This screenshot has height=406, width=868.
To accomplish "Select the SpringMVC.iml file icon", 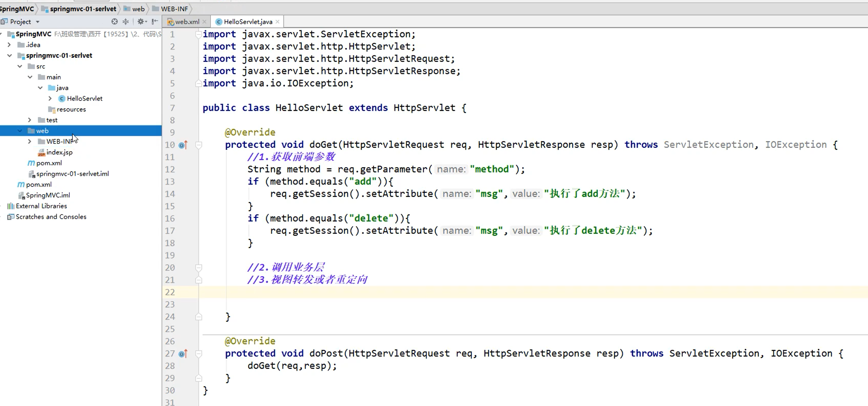I will click(21, 195).
